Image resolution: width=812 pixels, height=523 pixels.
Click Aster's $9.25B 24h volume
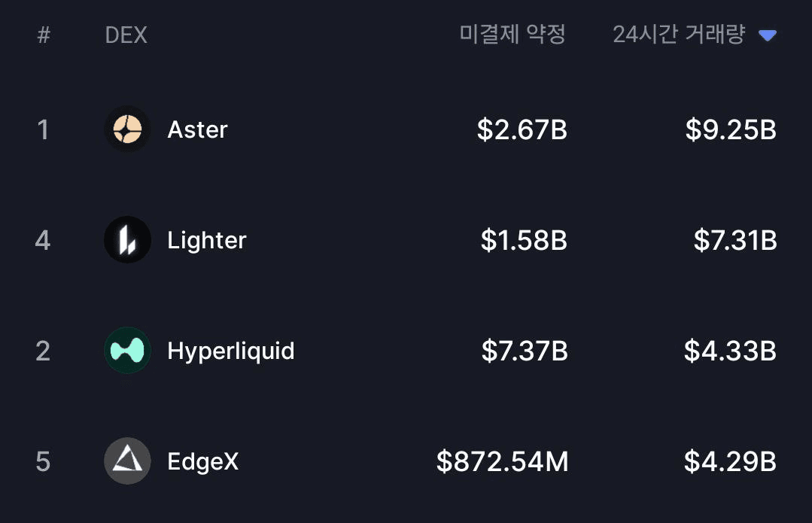coord(730,129)
